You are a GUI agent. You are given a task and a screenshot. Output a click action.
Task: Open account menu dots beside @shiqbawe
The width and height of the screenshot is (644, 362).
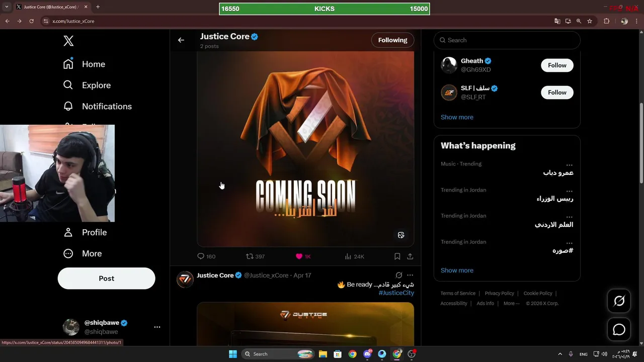click(157, 327)
